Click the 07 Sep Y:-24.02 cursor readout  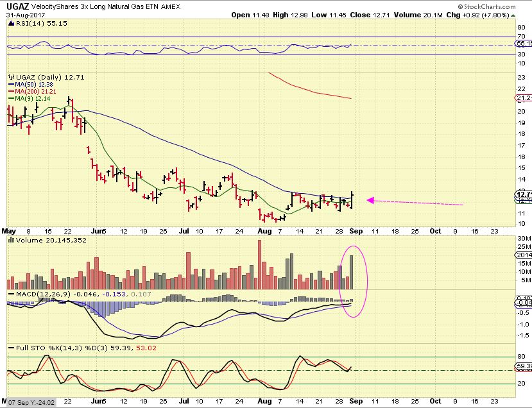click(31, 403)
